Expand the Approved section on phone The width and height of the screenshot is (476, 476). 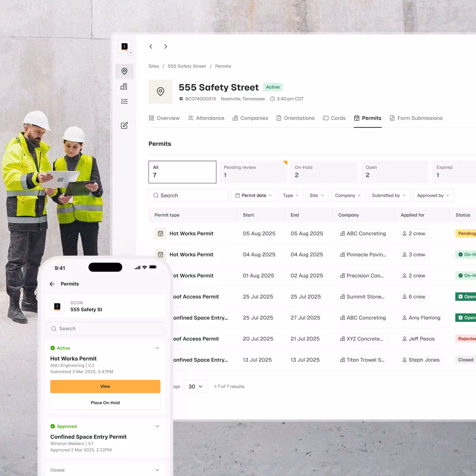pos(157,426)
